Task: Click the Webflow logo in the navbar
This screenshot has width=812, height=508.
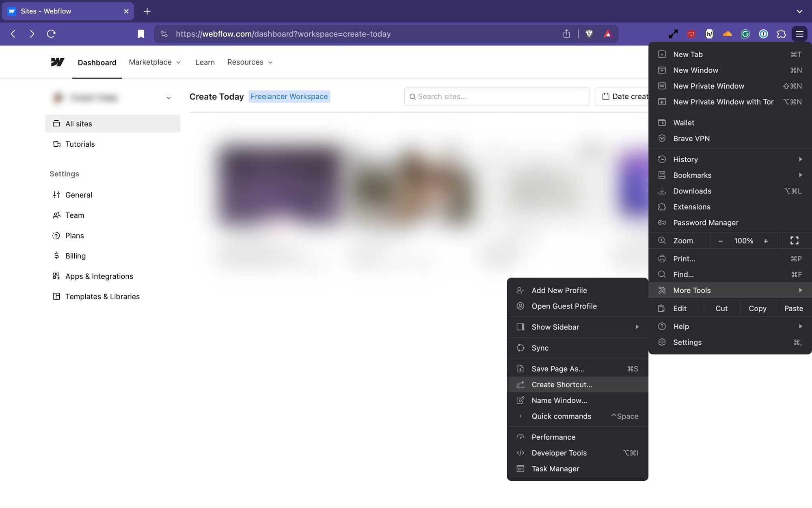Action: coord(58,62)
